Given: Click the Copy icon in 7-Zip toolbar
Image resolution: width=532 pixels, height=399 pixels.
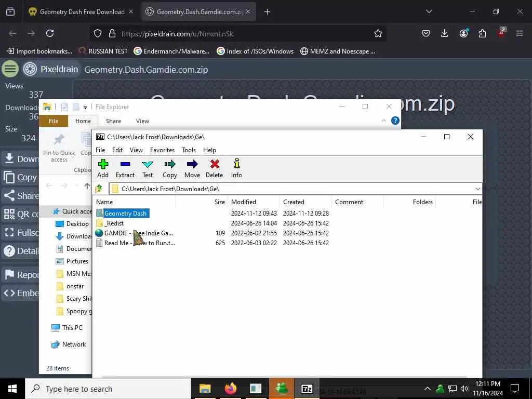Looking at the screenshot, I should [170, 168].
